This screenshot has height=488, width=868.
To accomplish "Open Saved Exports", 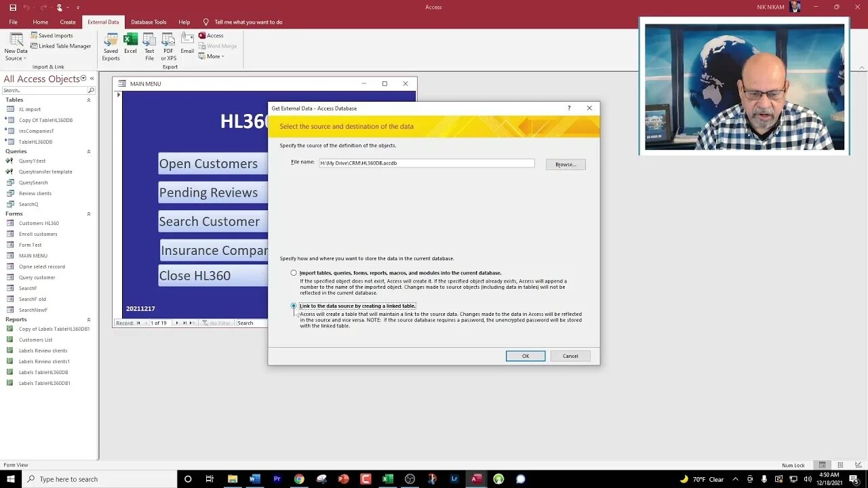I will [111, 46].
